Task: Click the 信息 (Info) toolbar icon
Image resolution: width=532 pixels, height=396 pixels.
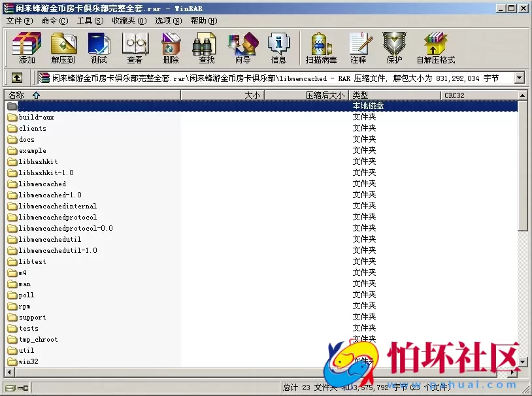Action: [279, 47]
